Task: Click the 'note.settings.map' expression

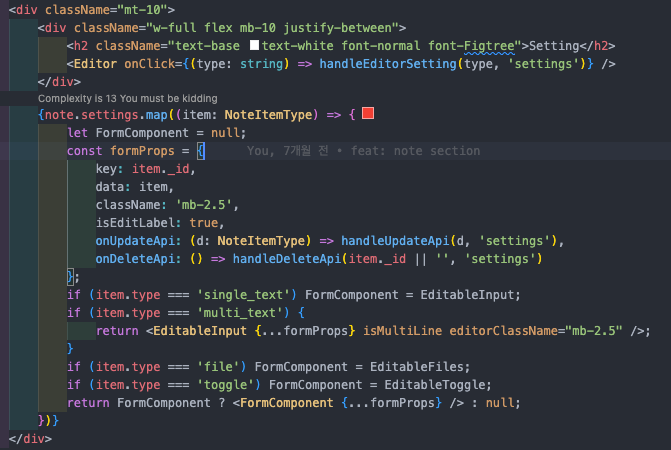Action: pyautogui.click(x=106, y=115)
